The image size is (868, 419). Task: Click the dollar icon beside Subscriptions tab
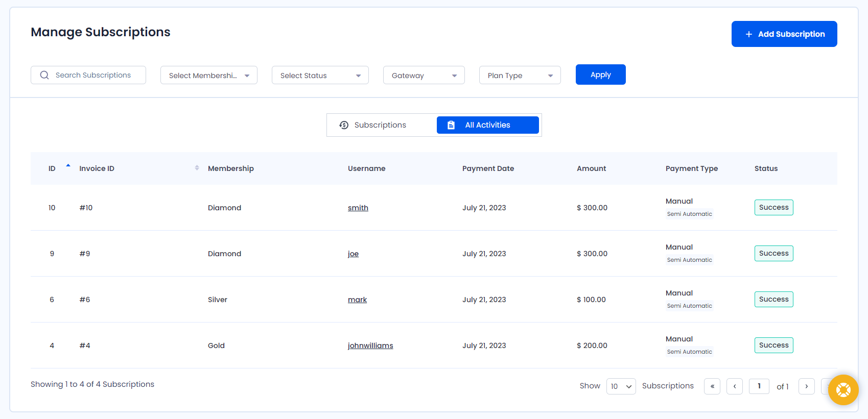point(344,125)
